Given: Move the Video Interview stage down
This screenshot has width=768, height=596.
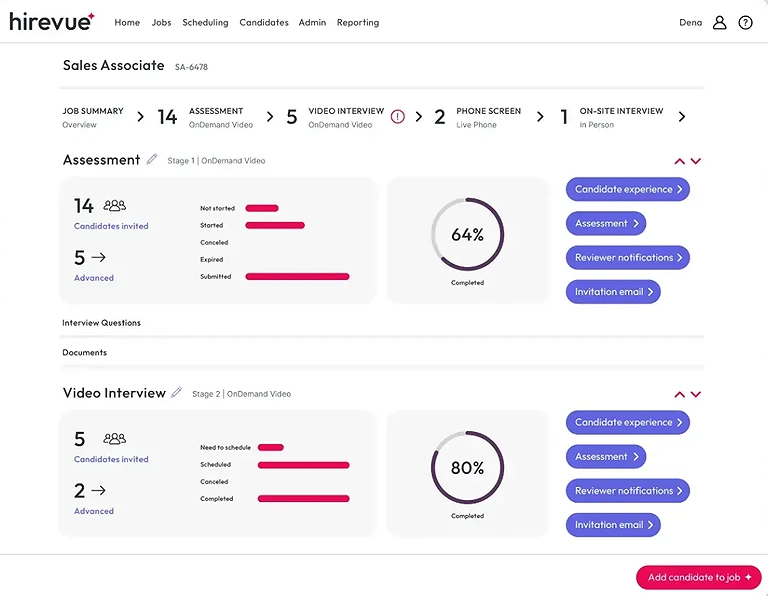Looking at the screenshot, I should pyautogui.click(x=696, y=394).
